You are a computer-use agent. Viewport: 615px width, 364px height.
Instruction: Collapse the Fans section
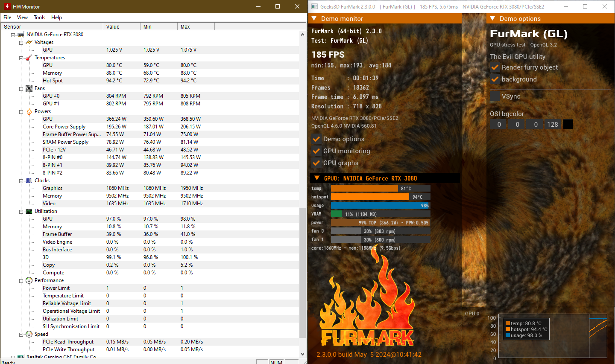[21, 88]
